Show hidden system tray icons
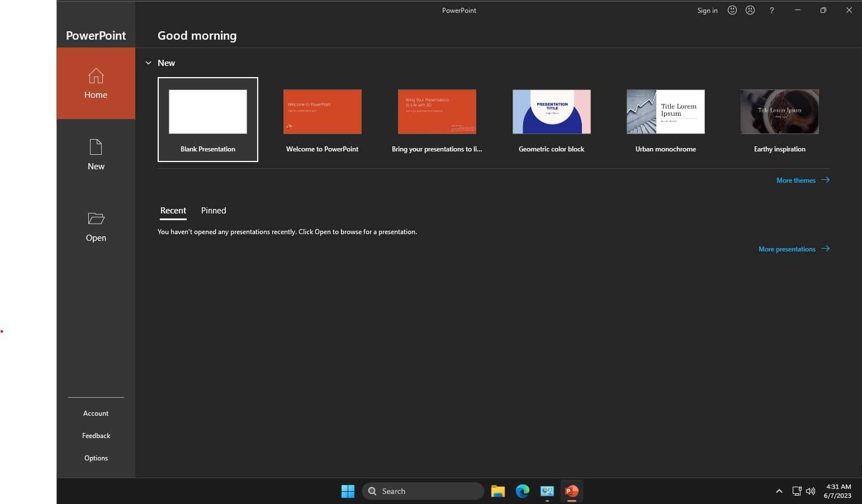862x504 pixels. (779, 491)
